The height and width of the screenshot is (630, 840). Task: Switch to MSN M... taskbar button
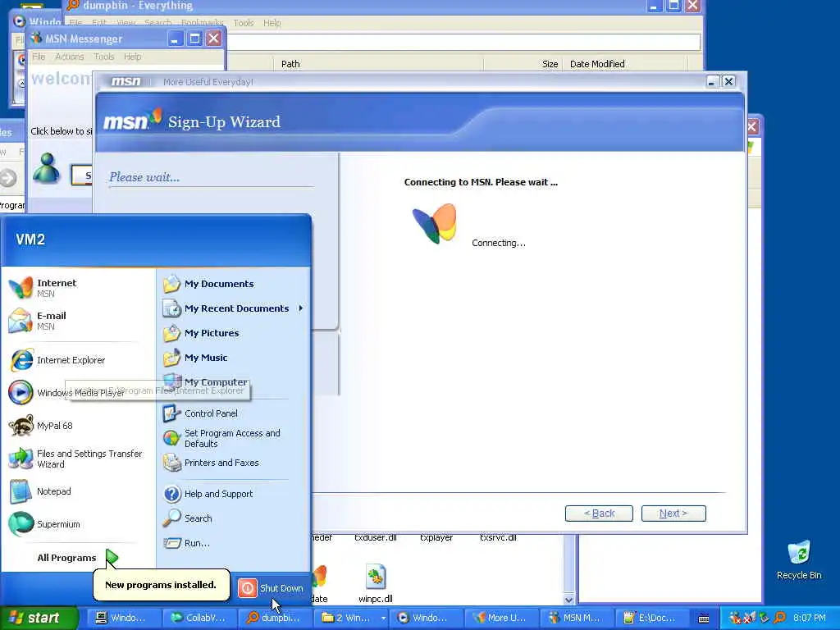[577, 619]
